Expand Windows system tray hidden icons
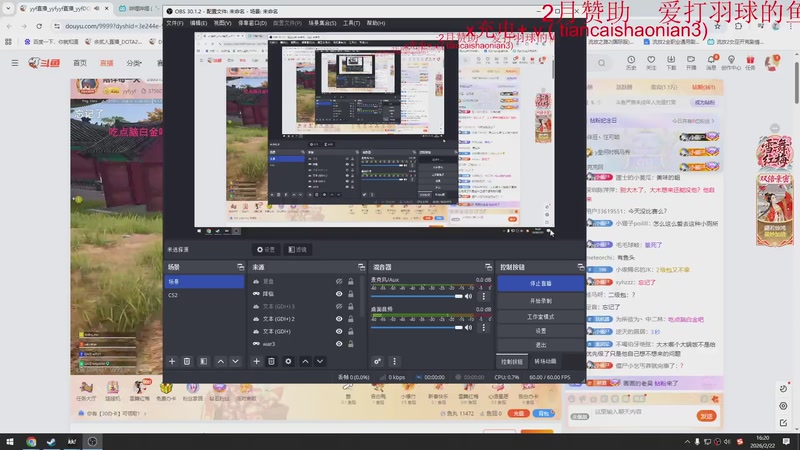 [687, 441]
